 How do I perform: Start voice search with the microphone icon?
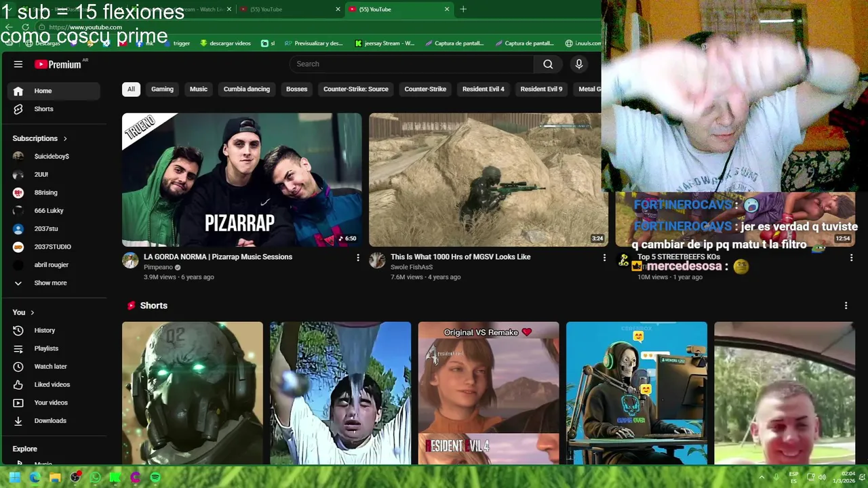(x=578, y=64)
